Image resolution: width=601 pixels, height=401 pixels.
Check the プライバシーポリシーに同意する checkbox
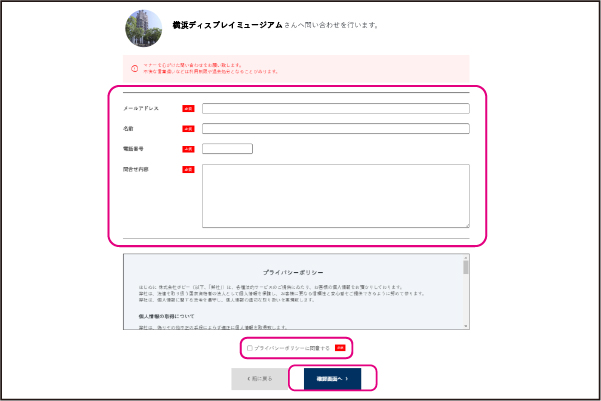250,348
